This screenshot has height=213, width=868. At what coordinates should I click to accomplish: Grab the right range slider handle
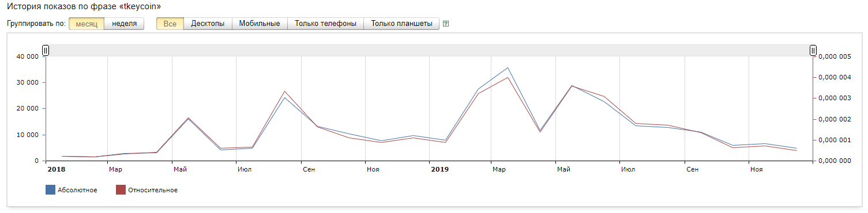tap(813, 50)
